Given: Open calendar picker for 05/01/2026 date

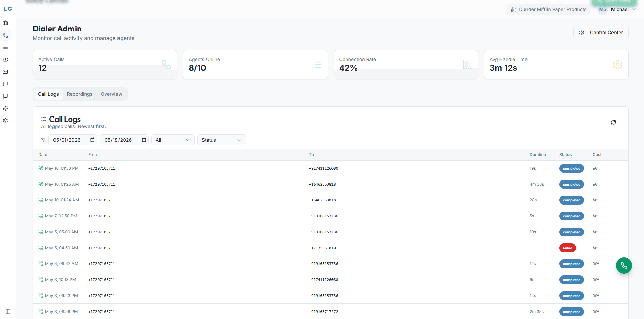Looking at the screenshot, I should [x=92, y=140].
